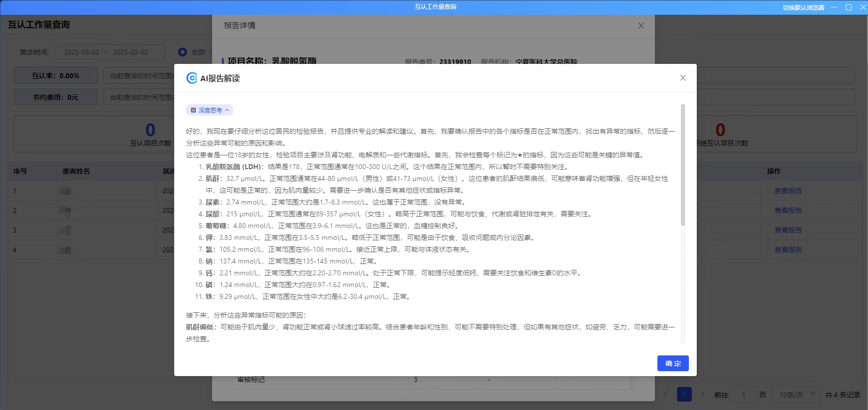Click the 确定 button
Viewport: 868px width, 410px height.
(673, 363)
